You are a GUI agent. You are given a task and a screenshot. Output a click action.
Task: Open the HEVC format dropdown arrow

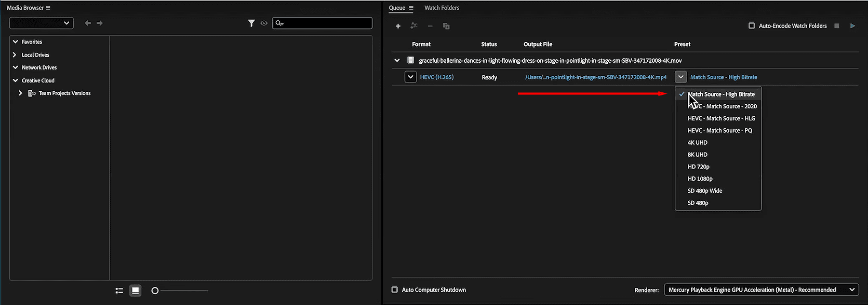pos(410,77)
